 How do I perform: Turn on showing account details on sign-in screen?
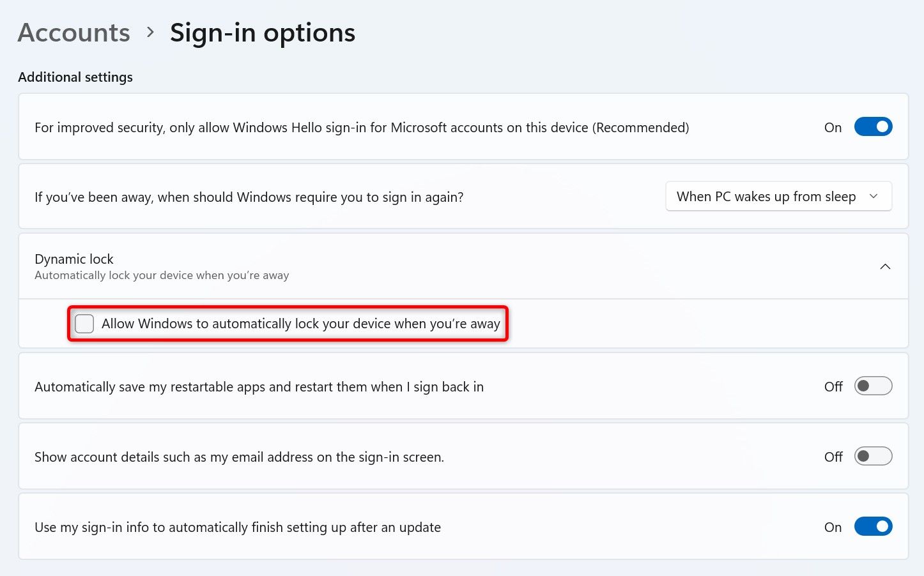point(873,456)
